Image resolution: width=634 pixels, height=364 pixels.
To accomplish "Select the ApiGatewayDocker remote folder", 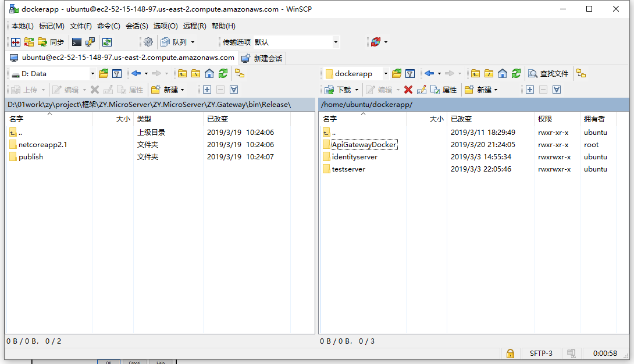I will point(364,145).
